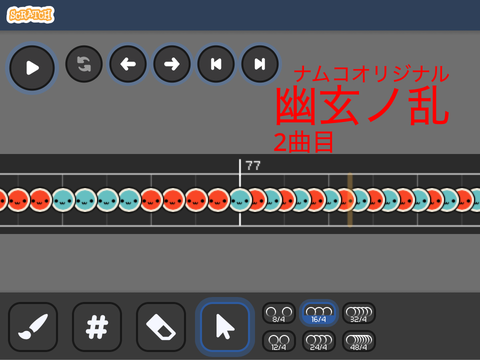Choose the 48/4 note spacing
The width and height of the screenshot is (480, 360).
click(359, 341)
